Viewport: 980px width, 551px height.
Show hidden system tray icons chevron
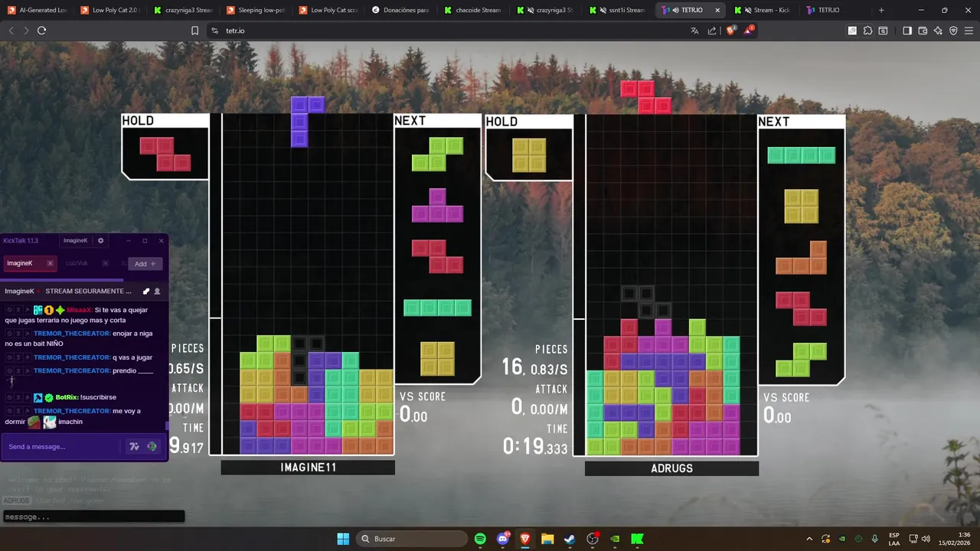point(809,539)
